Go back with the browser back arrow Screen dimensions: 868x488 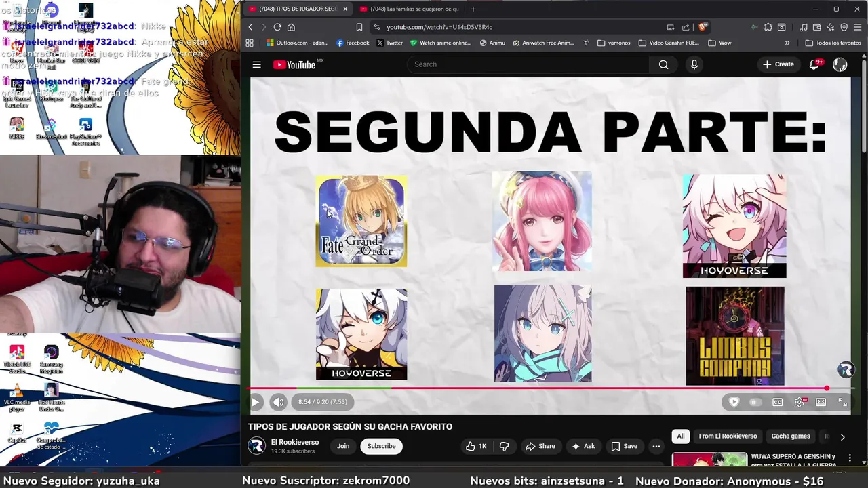point(250,27)
